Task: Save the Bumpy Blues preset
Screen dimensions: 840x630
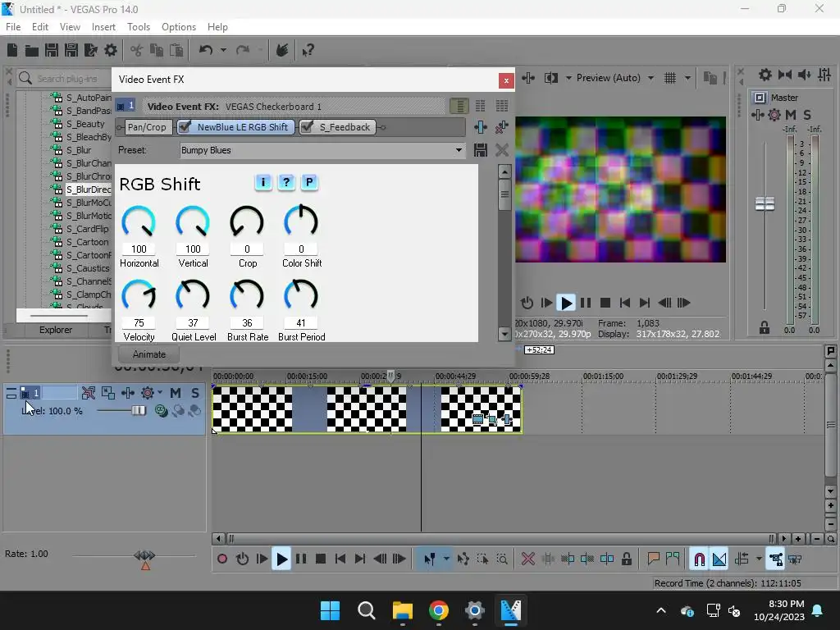Action: point(481,150)
